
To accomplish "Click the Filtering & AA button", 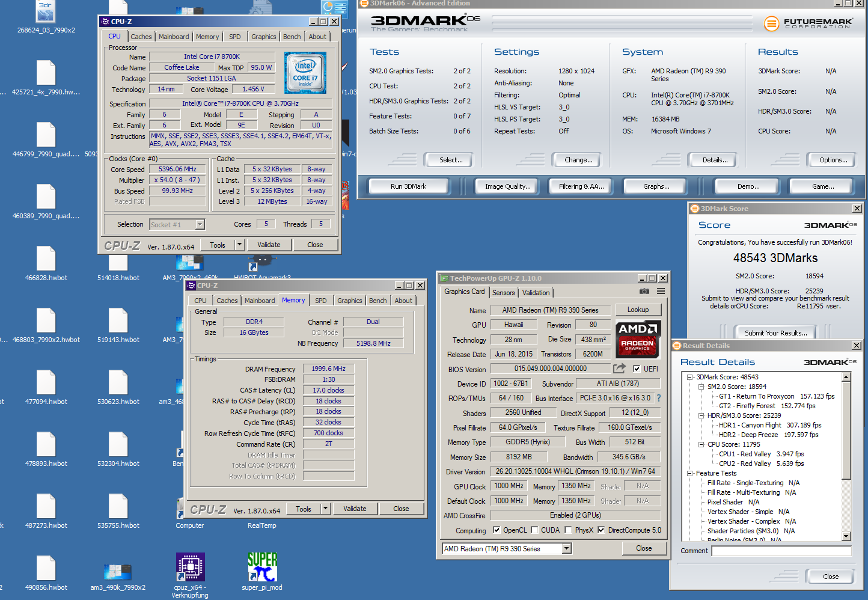I will coord(581,186).
